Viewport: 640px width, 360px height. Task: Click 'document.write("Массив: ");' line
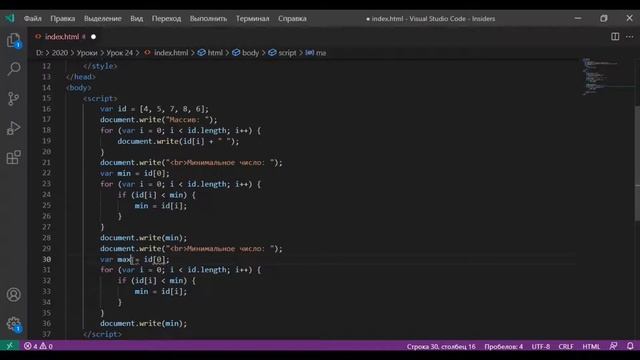pyautogui.click(x=159, y=120)
